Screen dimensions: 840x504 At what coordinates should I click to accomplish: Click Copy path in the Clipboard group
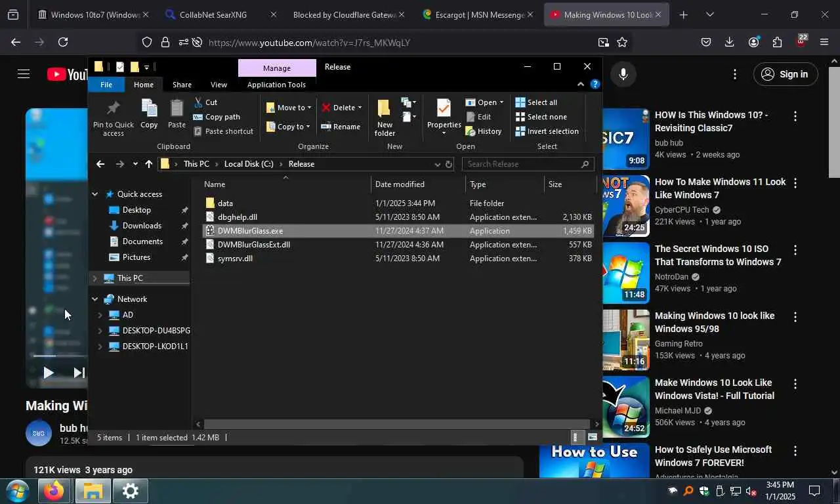(217, 117)
